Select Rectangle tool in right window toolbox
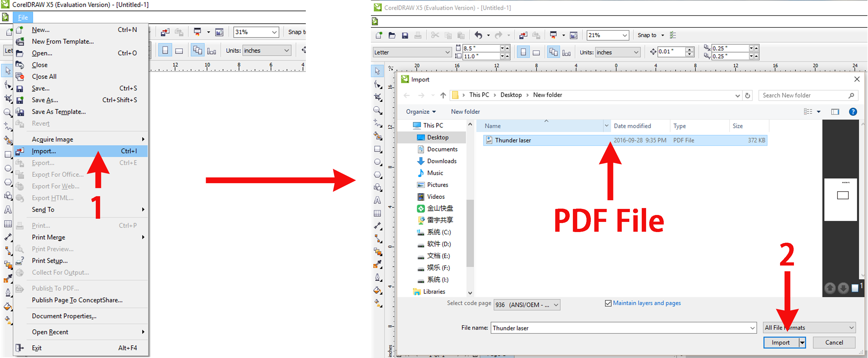This screenshot has width=868, height=358. click(x=378, y=149)
